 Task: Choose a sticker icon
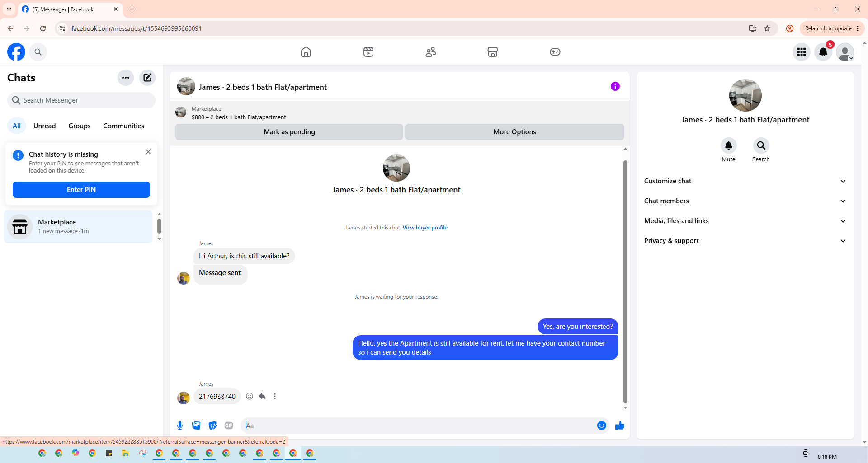tap(212, 426)
